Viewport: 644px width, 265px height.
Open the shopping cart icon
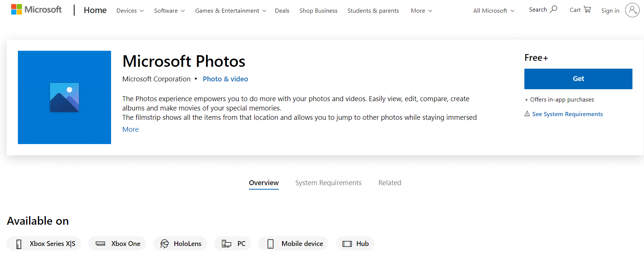point(587,10)
